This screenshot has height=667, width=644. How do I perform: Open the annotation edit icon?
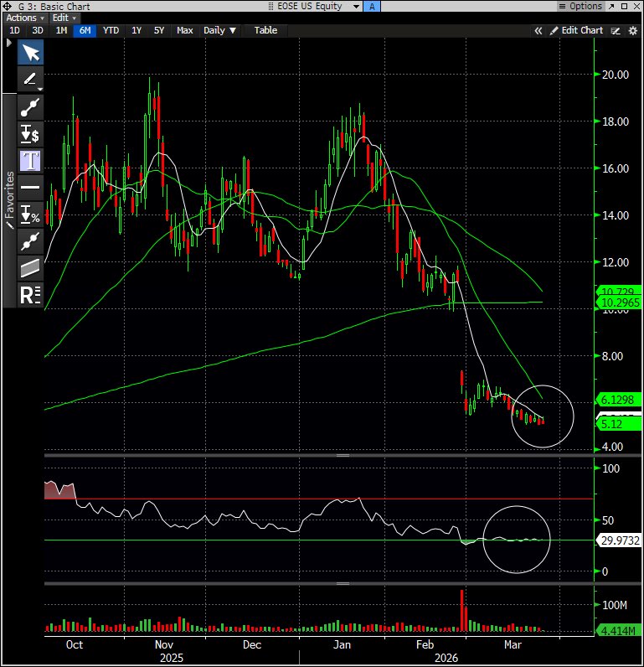616,31
